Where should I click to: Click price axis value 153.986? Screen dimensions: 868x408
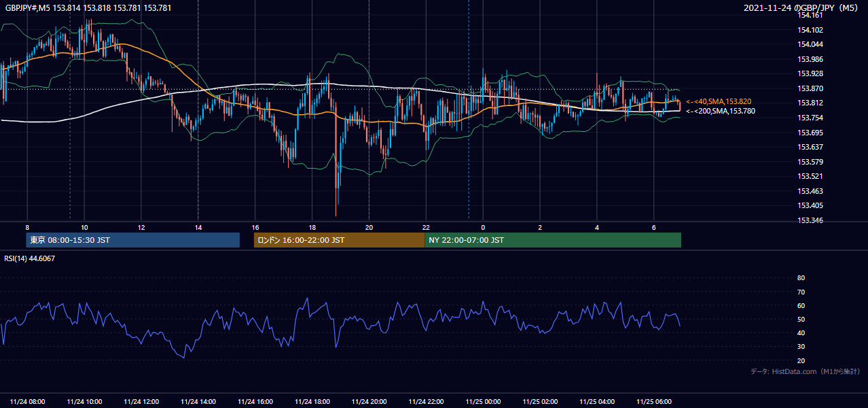coord(810,59)
